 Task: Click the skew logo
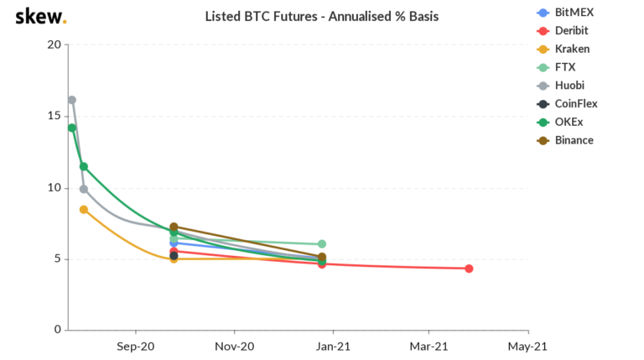pos(41,17)
